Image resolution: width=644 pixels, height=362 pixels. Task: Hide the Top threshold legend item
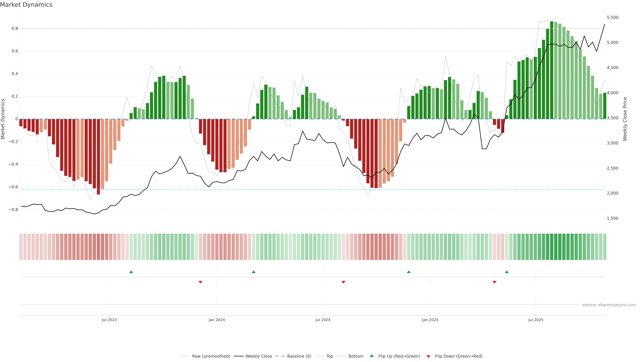pyautogui.click(x=330, y=356)
